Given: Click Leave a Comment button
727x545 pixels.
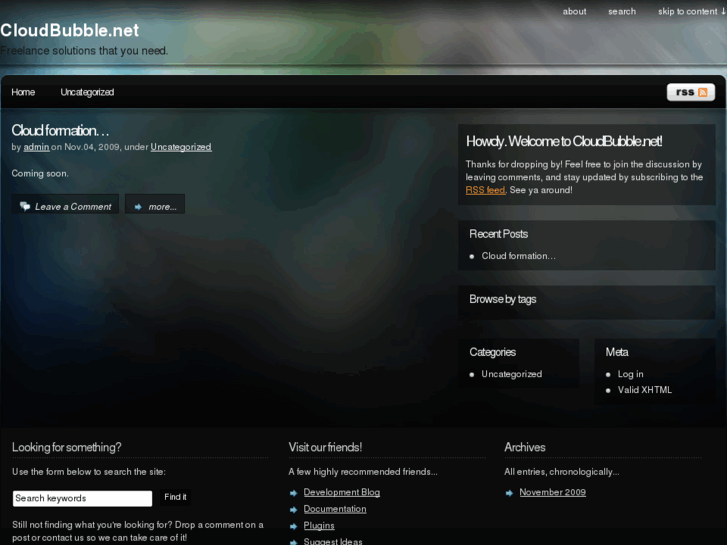Looking at the screenshot, I should pos(65,204).
